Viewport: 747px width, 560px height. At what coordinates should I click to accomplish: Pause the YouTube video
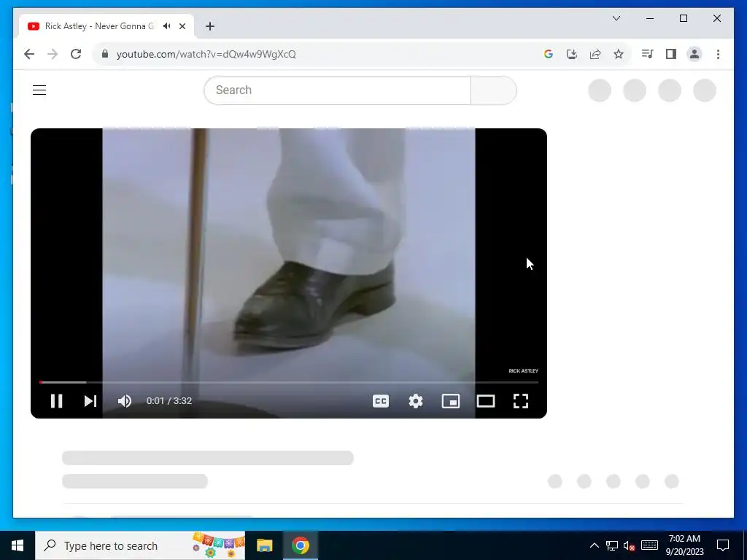tap(57, 401)
